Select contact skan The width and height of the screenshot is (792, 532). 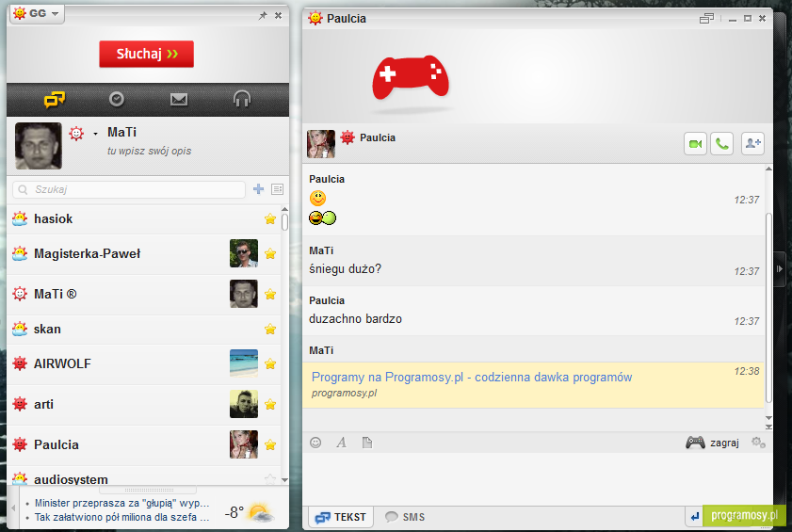click(x=144, y=329)
